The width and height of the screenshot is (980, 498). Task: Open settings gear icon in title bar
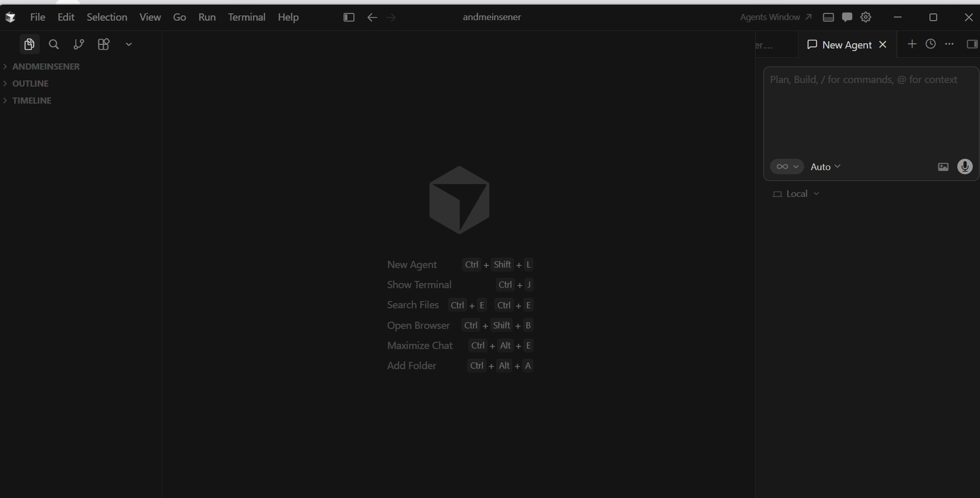pos(865,17)
